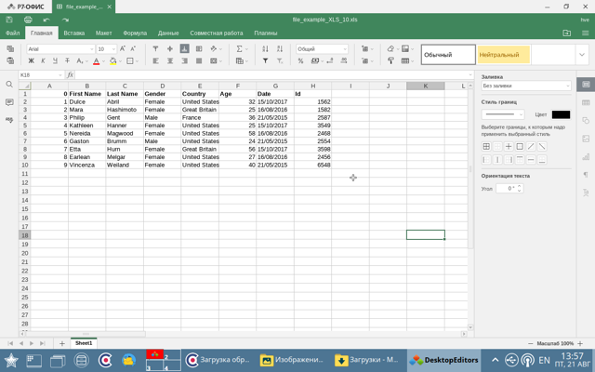The width and height of the screenshot is (595, 372).
Task: Expand the cell styles gallery
Action: click(x=582, y=55)
